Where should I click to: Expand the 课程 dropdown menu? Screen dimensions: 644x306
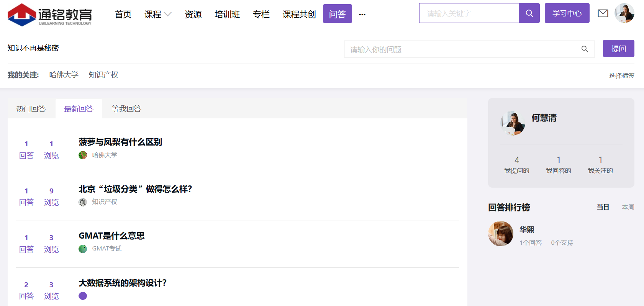click(158, 15)
